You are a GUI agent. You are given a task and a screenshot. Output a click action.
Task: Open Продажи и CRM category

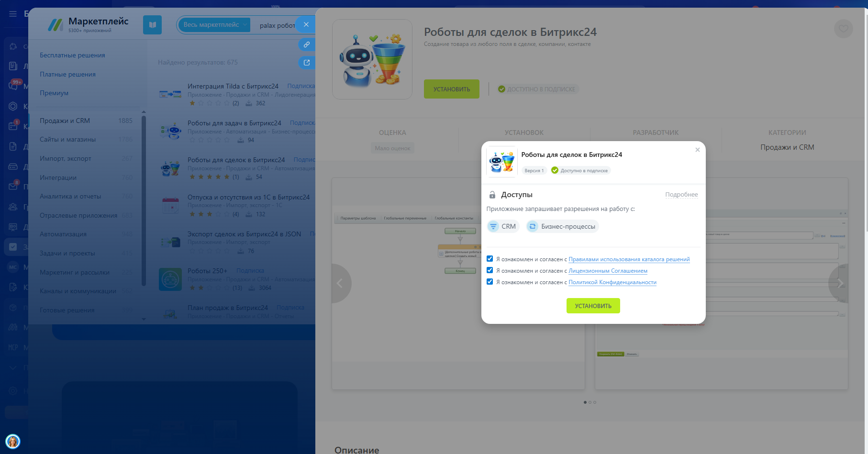[x=86, y=121]
